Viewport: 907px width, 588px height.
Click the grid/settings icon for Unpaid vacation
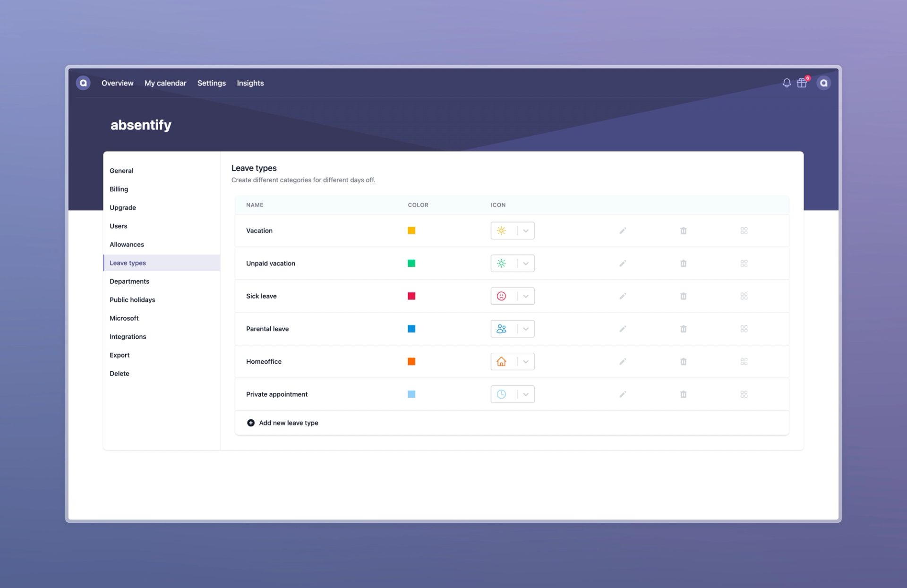(744, 263)
